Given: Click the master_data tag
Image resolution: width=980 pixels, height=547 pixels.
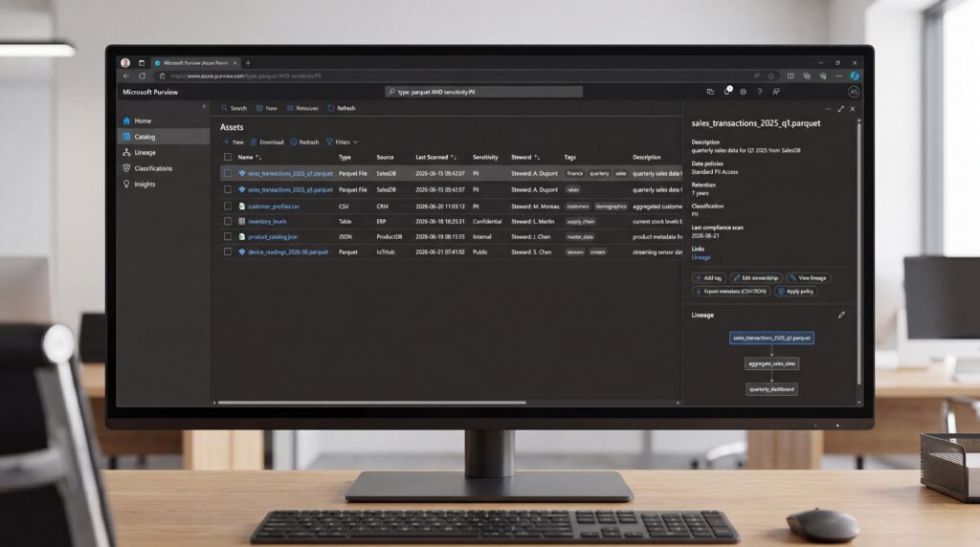Looking at the screenshot, I should click(580, 237).
